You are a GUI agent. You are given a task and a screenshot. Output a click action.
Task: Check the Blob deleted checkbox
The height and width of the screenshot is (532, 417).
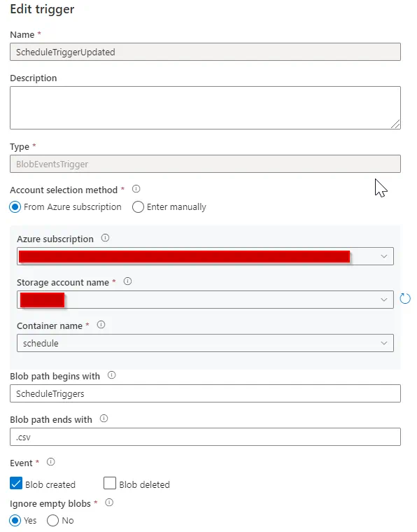point(110,484)
